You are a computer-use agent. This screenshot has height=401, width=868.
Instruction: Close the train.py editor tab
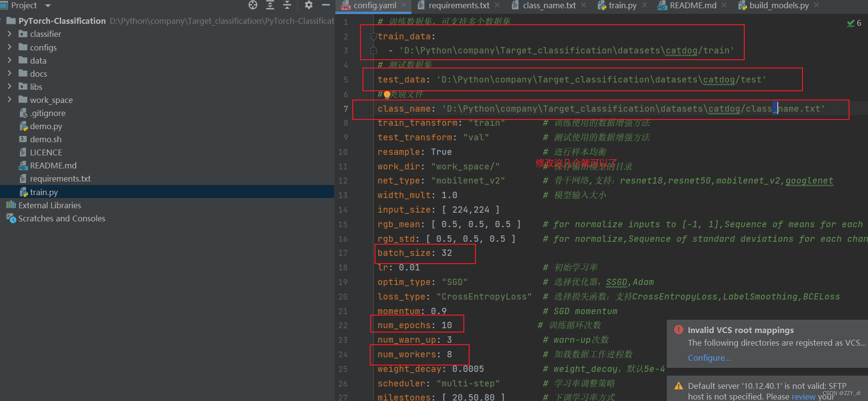pos(644,5)
